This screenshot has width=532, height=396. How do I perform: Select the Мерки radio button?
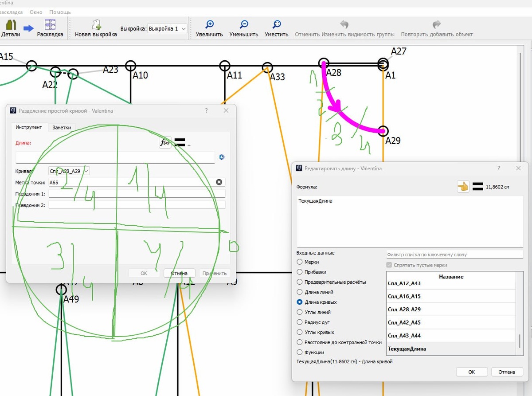point(300,262)
